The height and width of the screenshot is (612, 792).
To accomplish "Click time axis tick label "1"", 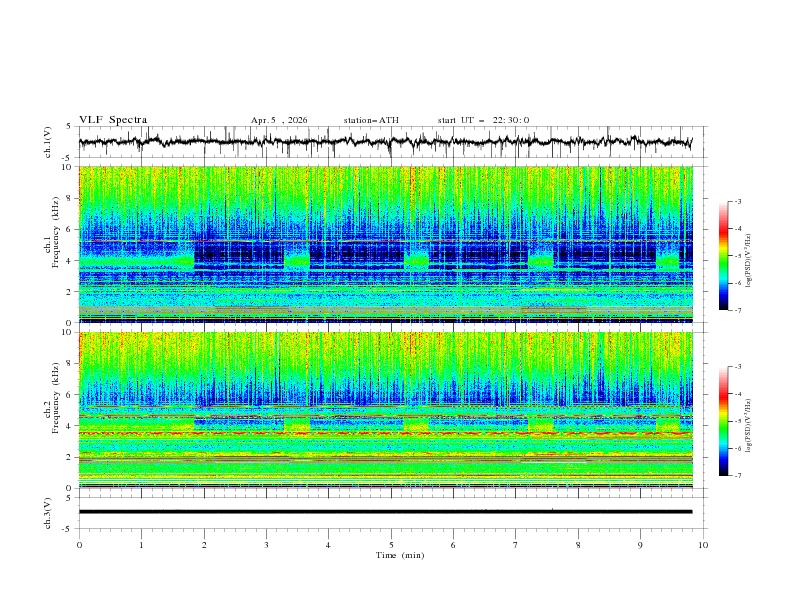I will [x=141, y=545].
